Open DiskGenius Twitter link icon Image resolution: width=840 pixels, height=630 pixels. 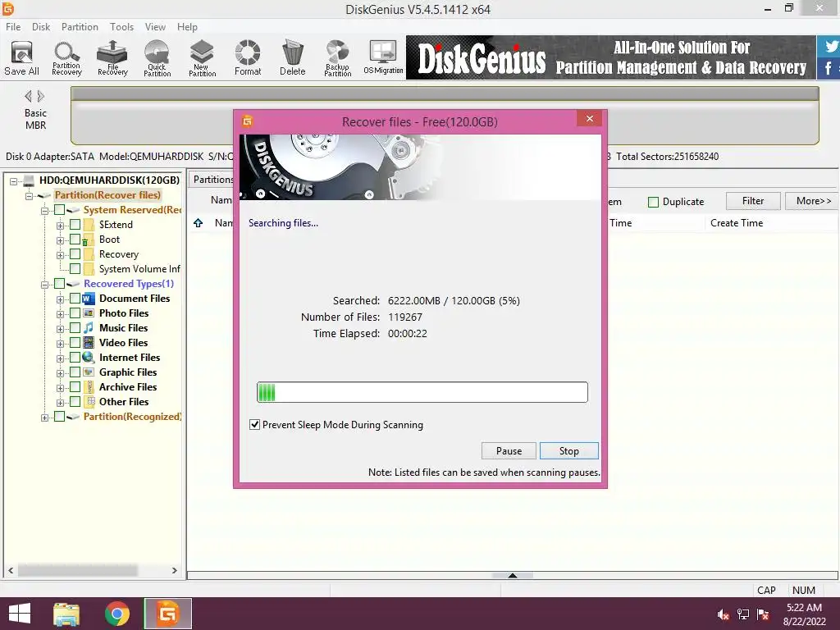829,46
